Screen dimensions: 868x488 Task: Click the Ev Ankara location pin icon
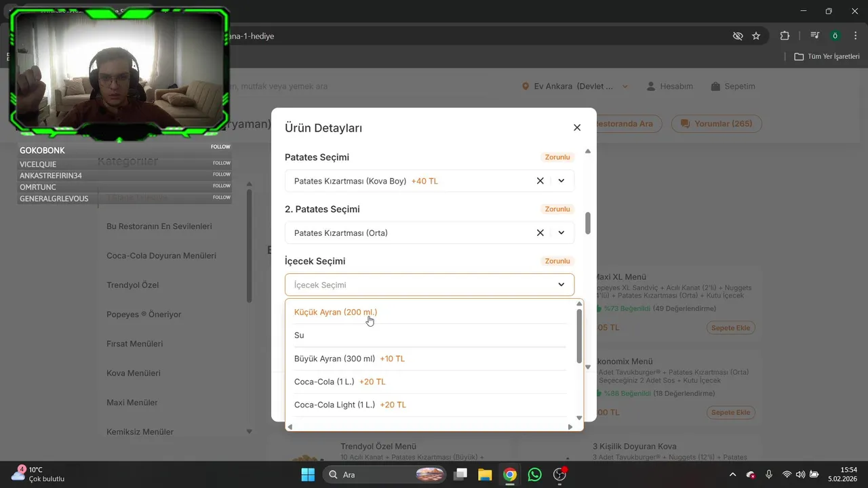[x=526, y=87]
